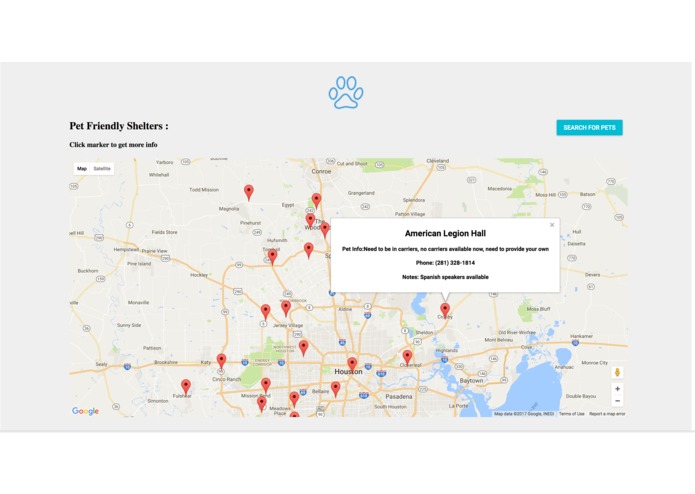Click the phone number (281) 328-1814
Screen dimensions: 695x494
tap(455, 263)
